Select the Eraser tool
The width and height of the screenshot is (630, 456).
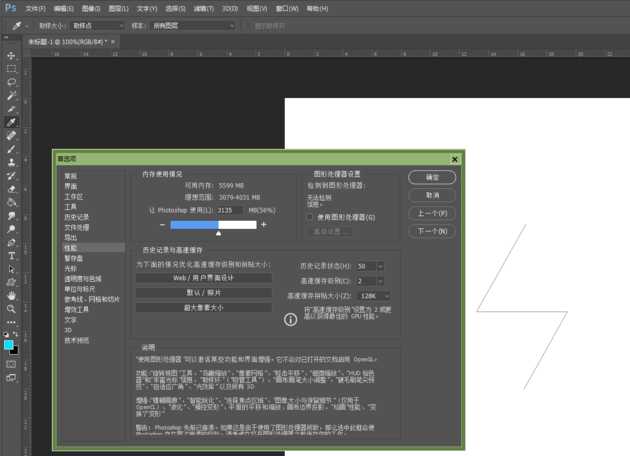click(x=11, y=188)
